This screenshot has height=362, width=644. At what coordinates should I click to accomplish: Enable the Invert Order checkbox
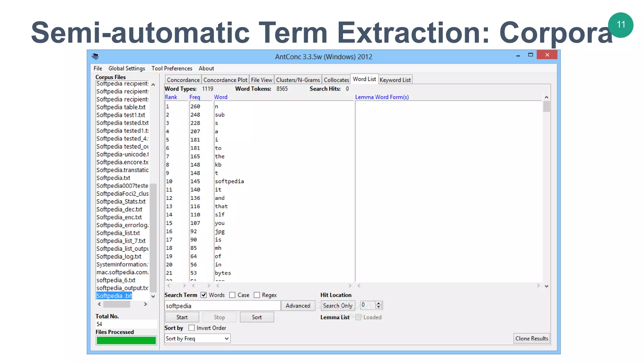click(192, 328)
